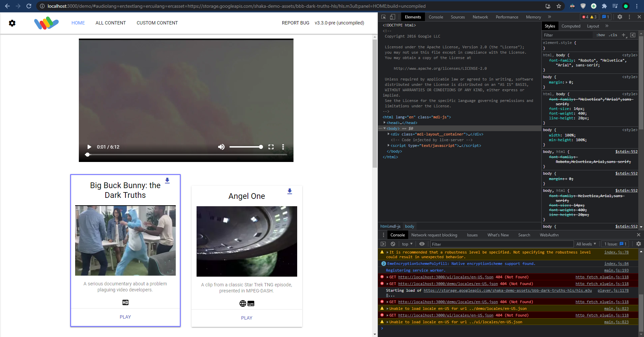The width and height of the screenshot is (644, 337).
Task: Open the REPORT BUG link
Action: [x=295, y=23]
